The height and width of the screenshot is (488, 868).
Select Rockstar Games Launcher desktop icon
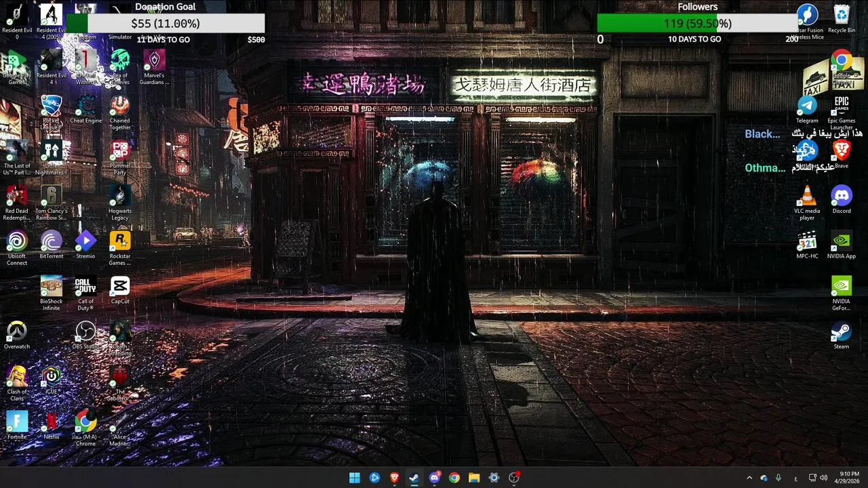click(120, 248)
